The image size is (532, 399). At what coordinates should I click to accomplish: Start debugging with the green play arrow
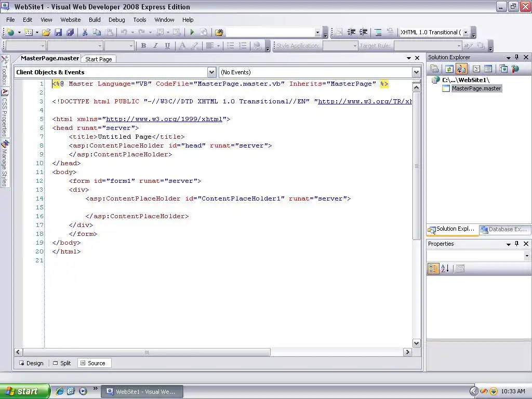[192, 32]
